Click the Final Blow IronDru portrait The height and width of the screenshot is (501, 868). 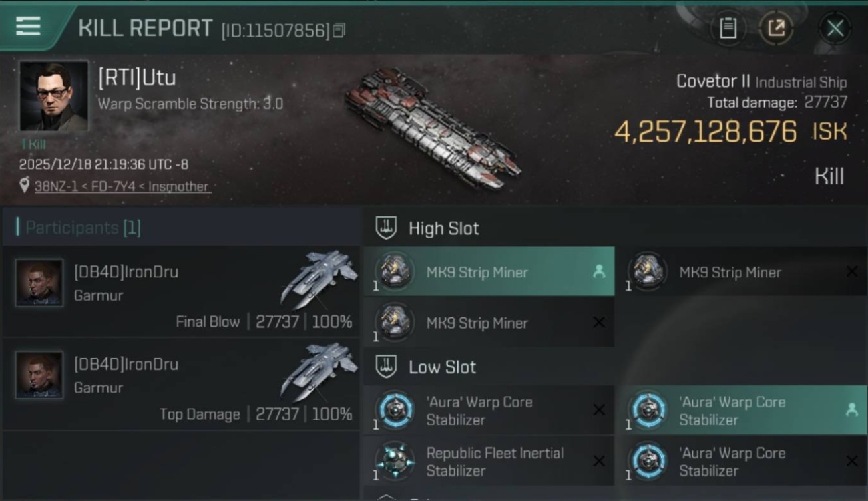[x=39, y=283]
